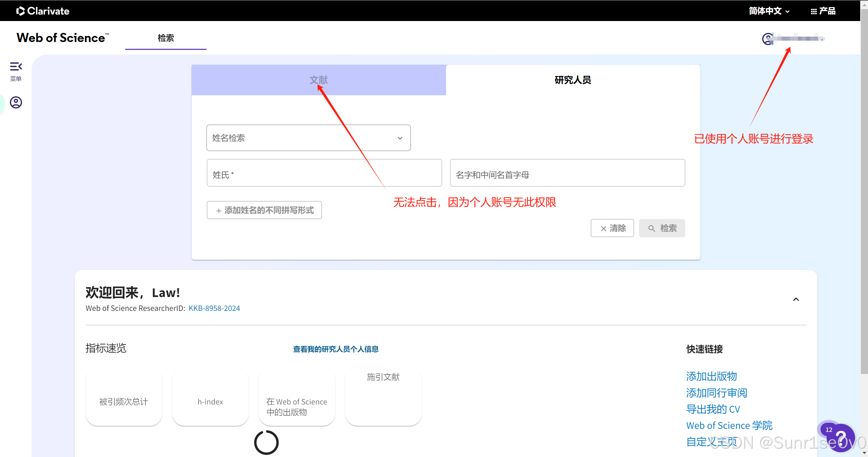This screenshot has width=868, height=457.
Task: Expand the 姓名检索 search type dropdown
Action: [308, 138]
